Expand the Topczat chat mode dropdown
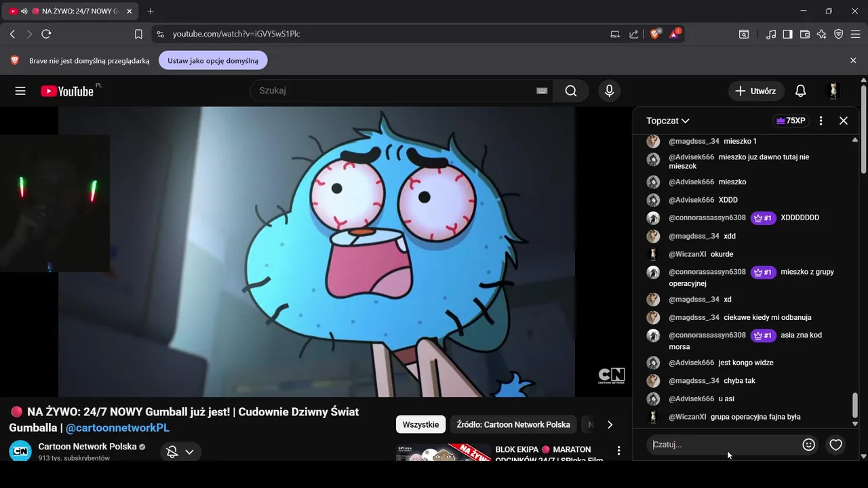 668,121
